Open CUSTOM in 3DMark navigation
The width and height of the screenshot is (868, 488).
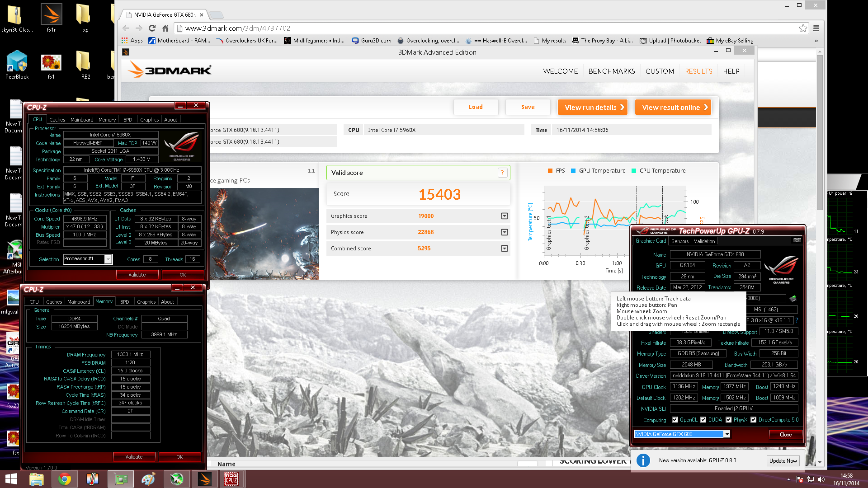pyautogui.click(x=660, y=71)
